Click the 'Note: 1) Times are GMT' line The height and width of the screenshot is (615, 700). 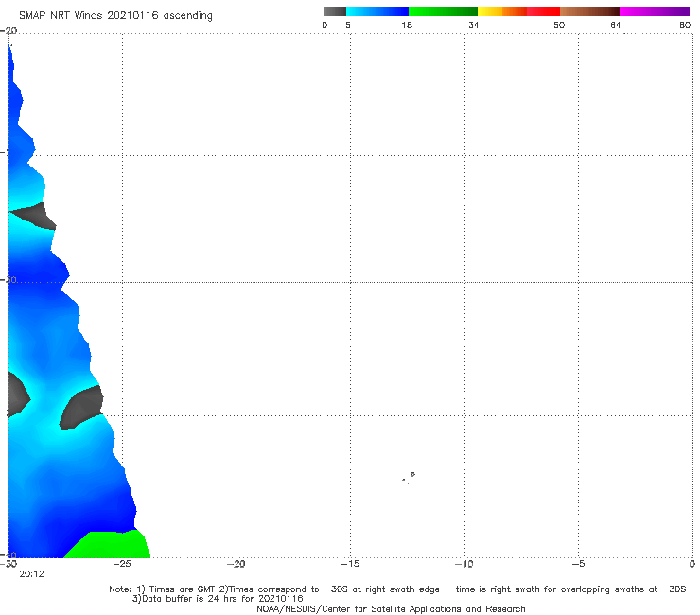397,589
